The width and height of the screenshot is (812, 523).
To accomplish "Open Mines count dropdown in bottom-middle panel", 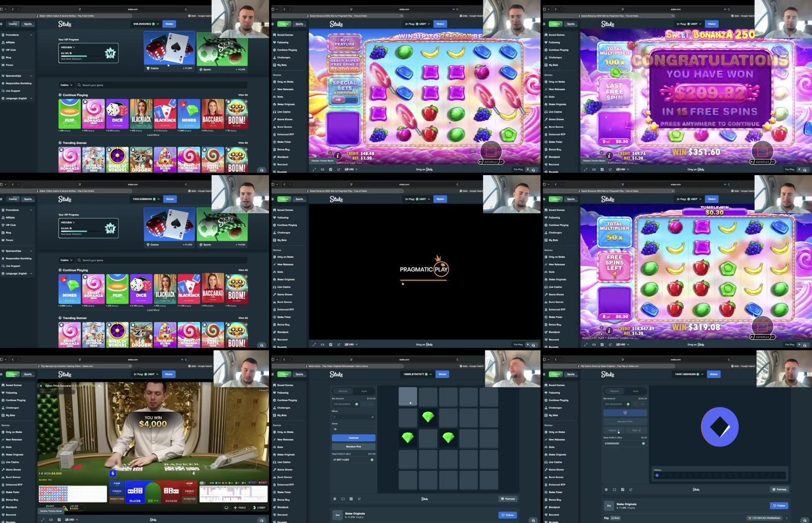I will pyautogui.click(x=353, y=417).
